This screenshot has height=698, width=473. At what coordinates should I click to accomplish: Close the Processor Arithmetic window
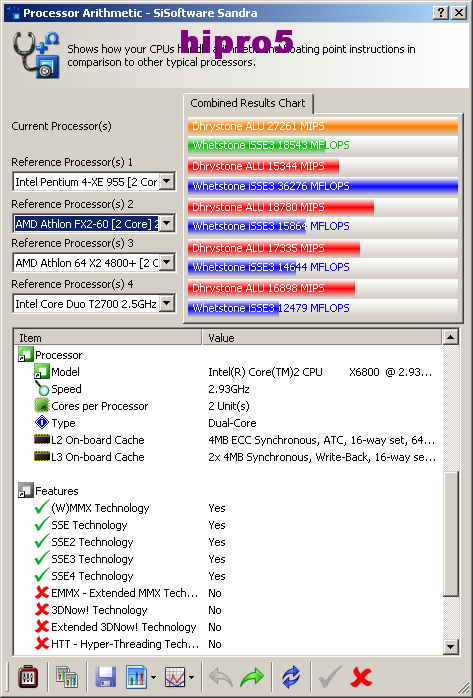pos(459,12)
